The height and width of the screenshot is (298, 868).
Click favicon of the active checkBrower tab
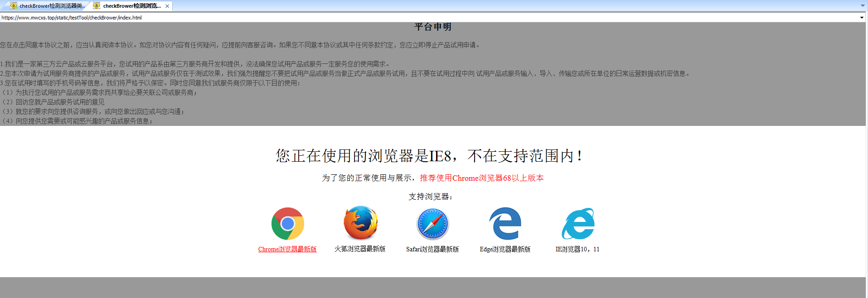[97, 6]
